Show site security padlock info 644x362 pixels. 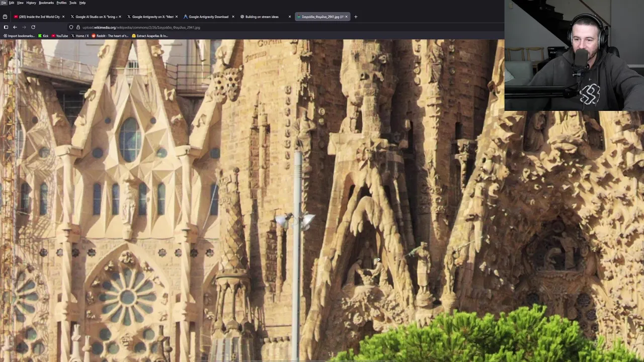[78, 27]
